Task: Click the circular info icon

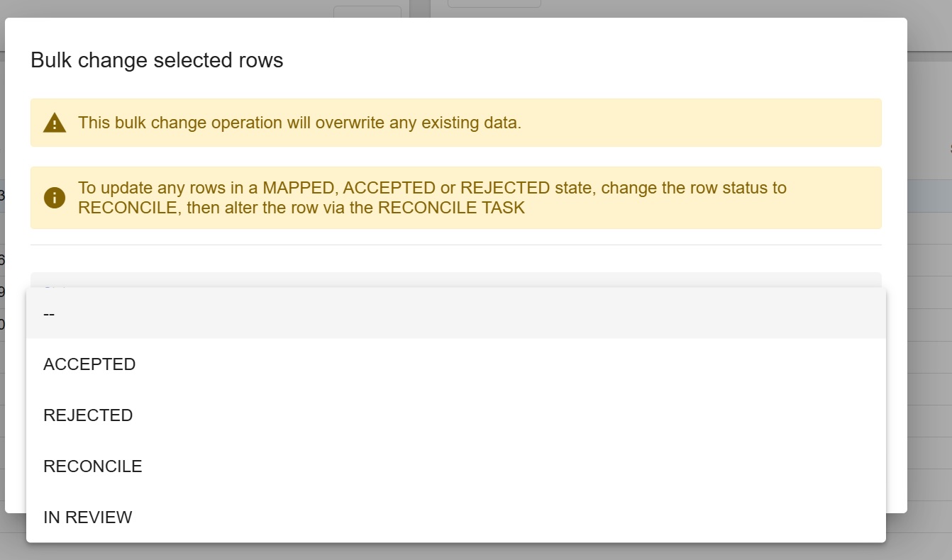Action: (x=55, y=198)
